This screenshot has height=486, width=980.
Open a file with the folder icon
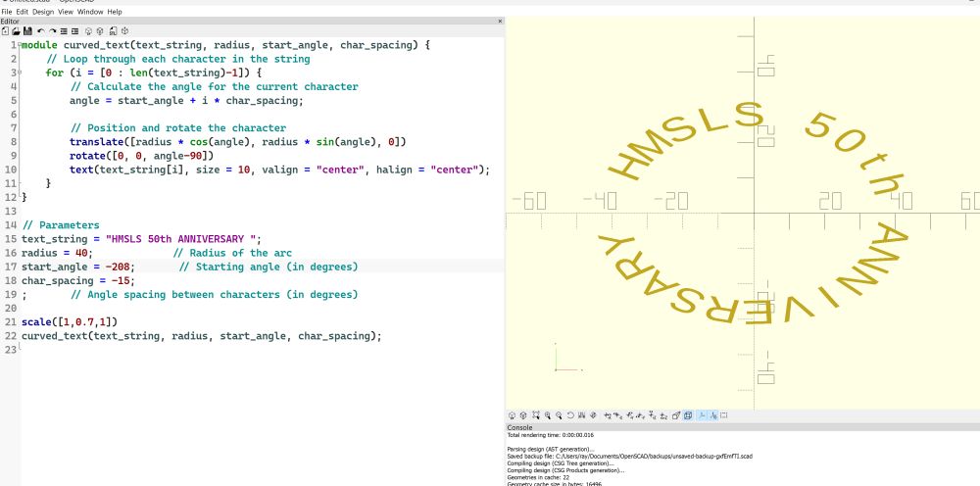tap(16, 31)
